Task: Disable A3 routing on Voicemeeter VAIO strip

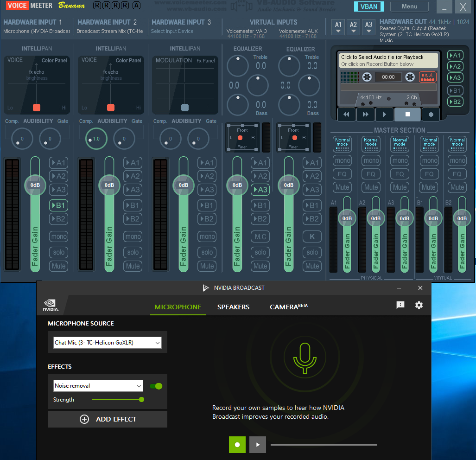Action: (260, 190)
